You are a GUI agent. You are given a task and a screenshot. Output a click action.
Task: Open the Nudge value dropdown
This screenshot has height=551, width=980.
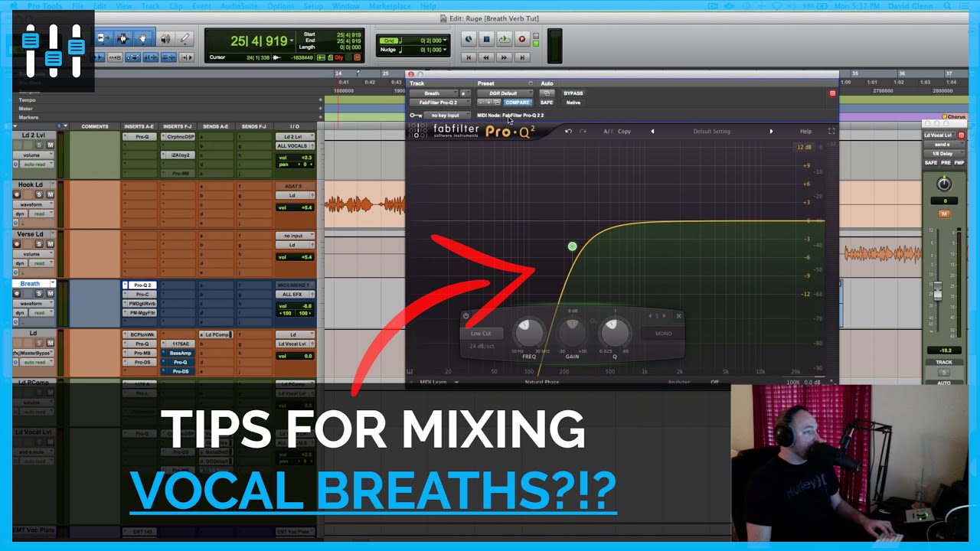[x=444, y=51]
